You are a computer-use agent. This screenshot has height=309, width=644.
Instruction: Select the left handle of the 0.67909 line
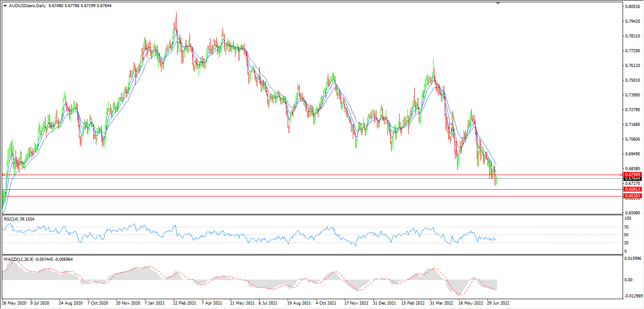[x=4, y=175]
